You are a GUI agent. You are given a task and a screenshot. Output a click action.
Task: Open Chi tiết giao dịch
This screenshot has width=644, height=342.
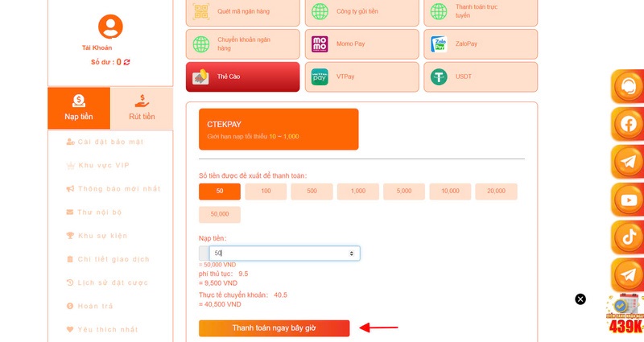tap(108, 259)
